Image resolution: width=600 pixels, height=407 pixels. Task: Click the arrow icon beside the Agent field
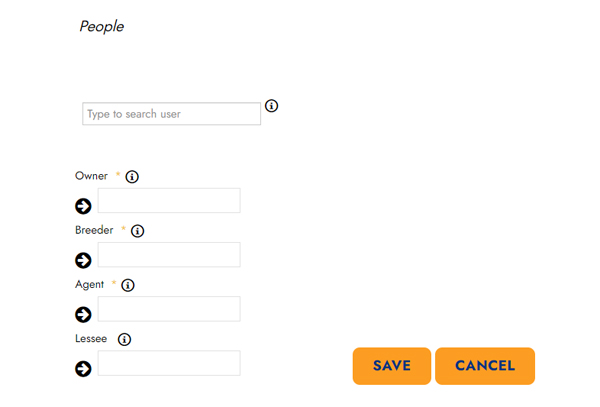[x=83, y=315]
